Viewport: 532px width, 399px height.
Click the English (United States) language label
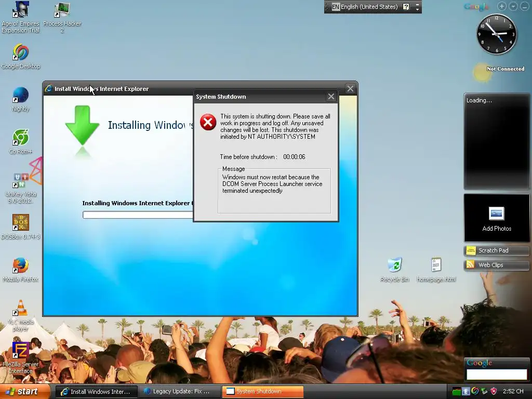(x=369, y=7)
